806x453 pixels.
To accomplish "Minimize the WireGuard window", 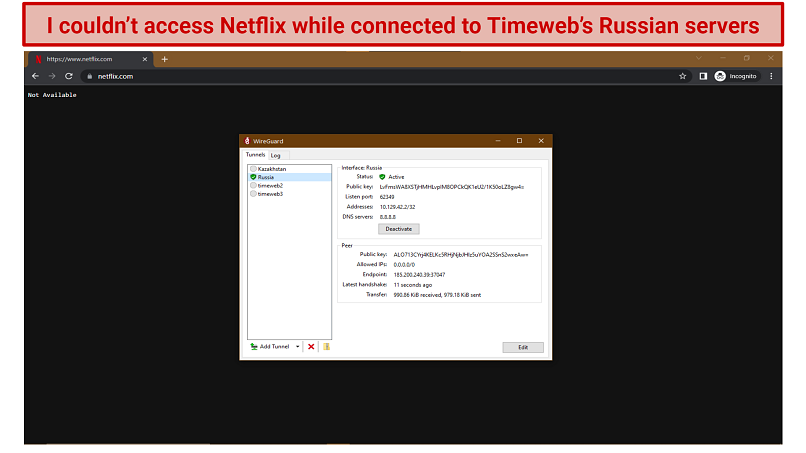I will coord(498,140).
